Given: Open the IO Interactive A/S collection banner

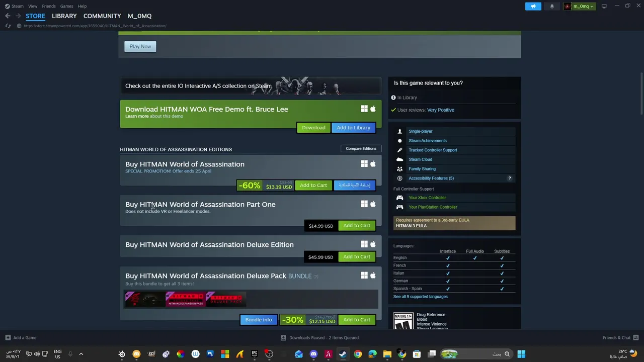Looking at the screenshot, I should (x=251, y=86).
